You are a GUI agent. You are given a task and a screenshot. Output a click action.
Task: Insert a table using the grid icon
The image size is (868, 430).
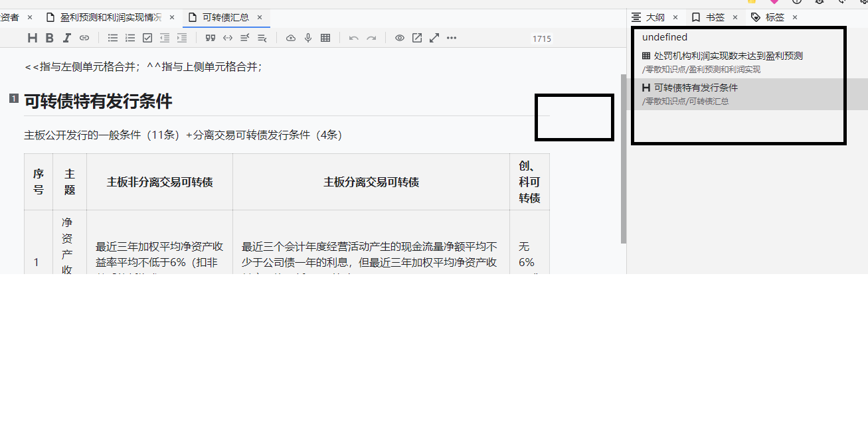pos(325,38)
